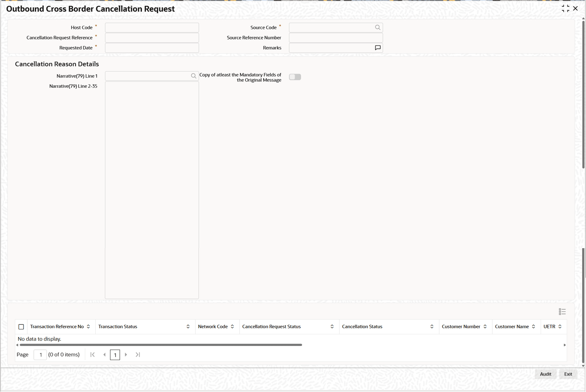586x392 pixels.
Task: Click the window's vertical scrollbar
Action: [583, 94]
